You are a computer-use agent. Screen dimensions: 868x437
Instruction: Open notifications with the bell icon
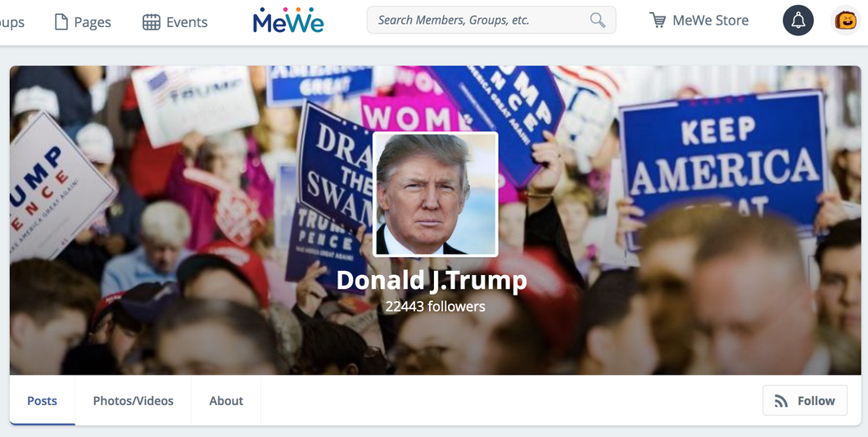798,20
